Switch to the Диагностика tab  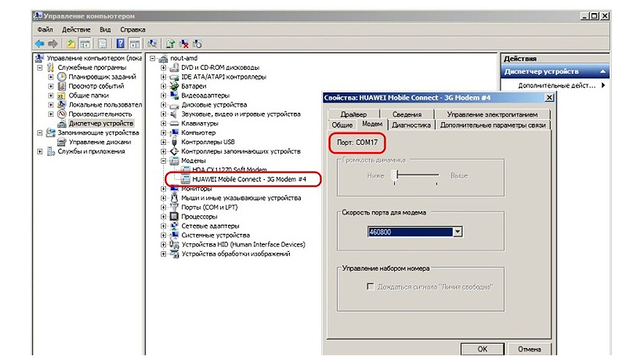coord(412,125)
